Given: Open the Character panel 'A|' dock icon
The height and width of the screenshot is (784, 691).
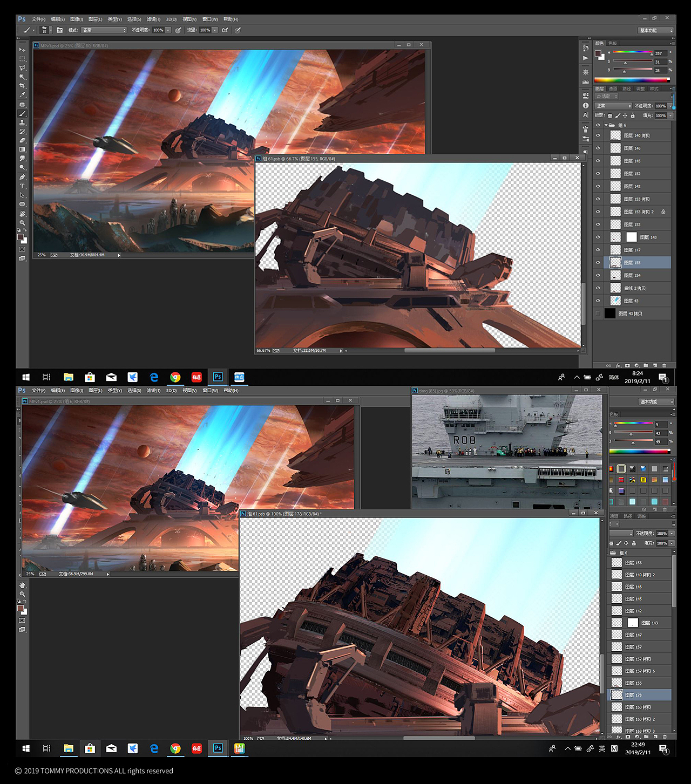Looking at the screenshot, I should coord(586,115).
